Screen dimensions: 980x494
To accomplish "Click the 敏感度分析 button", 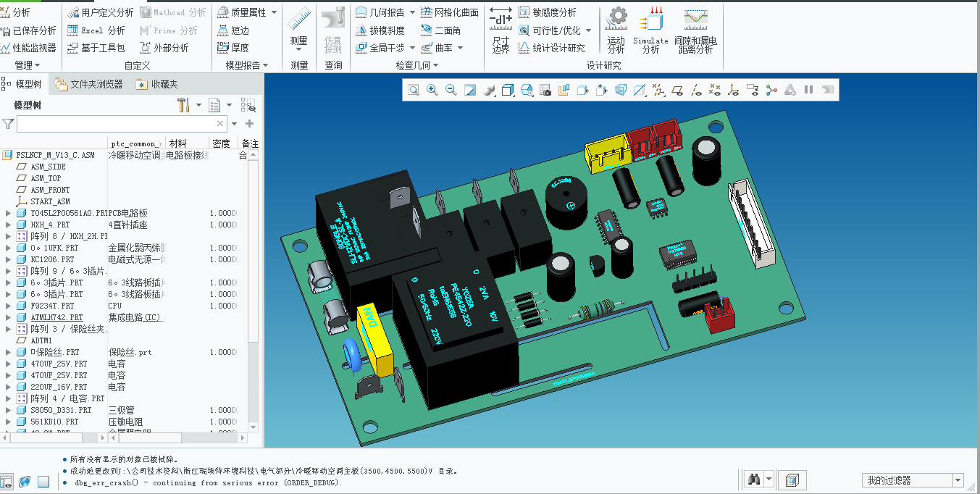I will click(548, 12).
